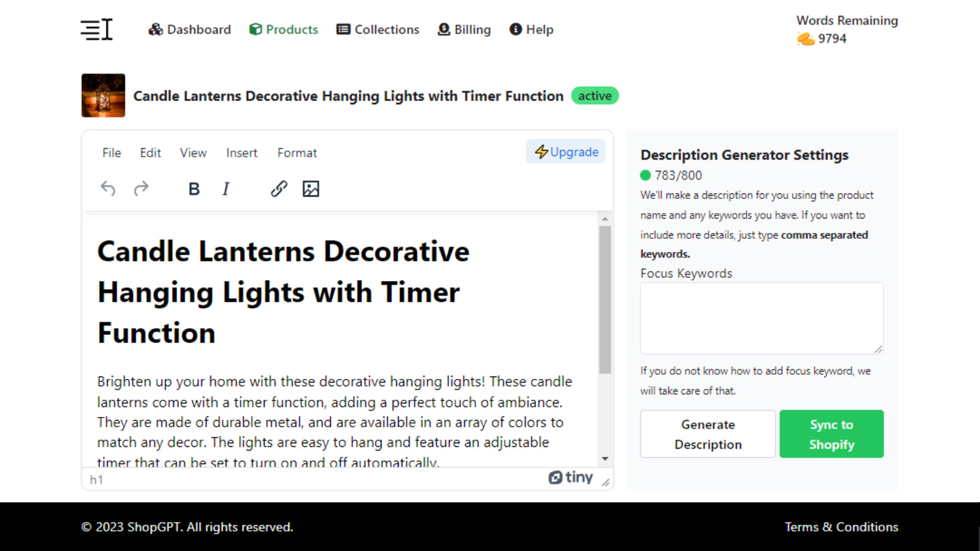Click the tiny logo in editor footer
Screen dimensions: 980x551
[x=570, y=478]
